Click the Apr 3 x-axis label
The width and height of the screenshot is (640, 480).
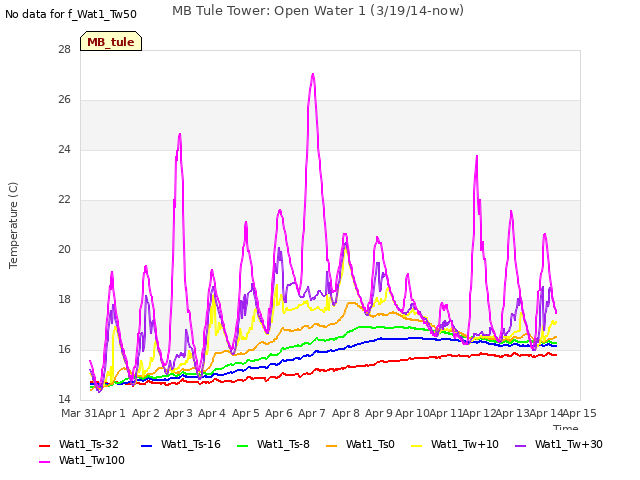[x=179, y=413]
